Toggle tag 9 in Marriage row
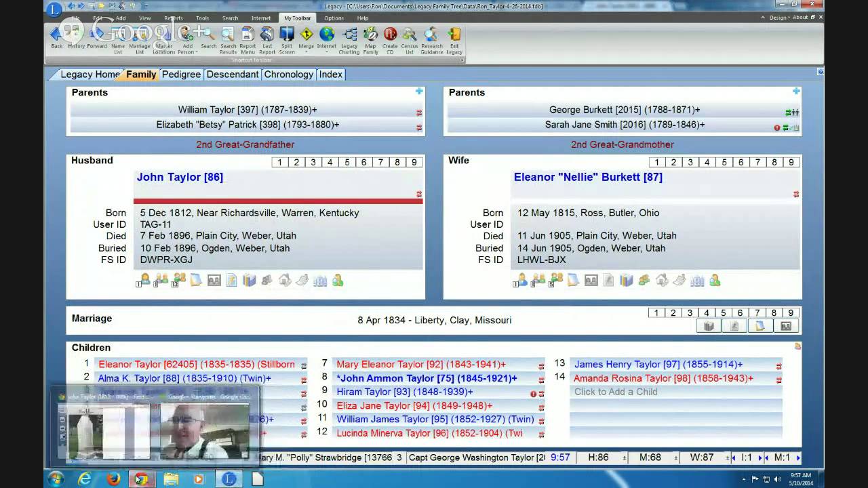 tap(791, 313)
